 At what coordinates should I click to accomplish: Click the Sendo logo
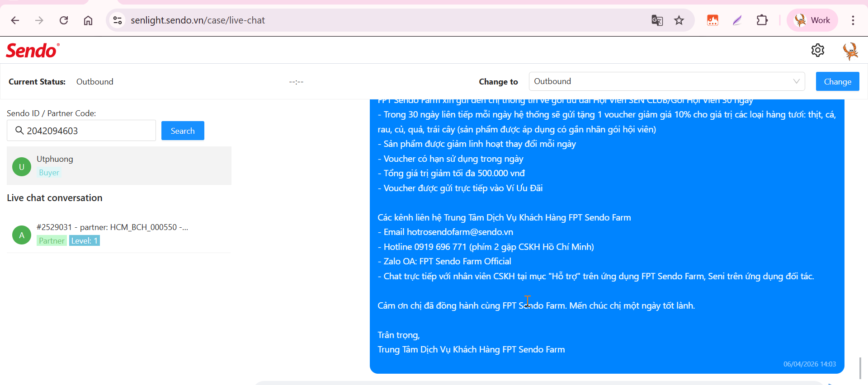(33, 50)
